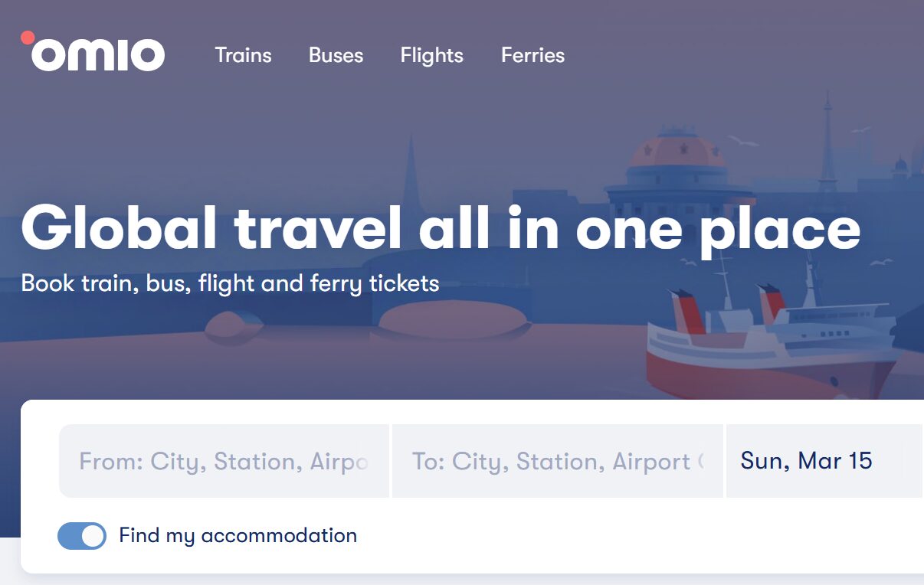Click the seagull above the domed building
The width and height of the screenshot is (924, 585).
[x=742, y=141]
